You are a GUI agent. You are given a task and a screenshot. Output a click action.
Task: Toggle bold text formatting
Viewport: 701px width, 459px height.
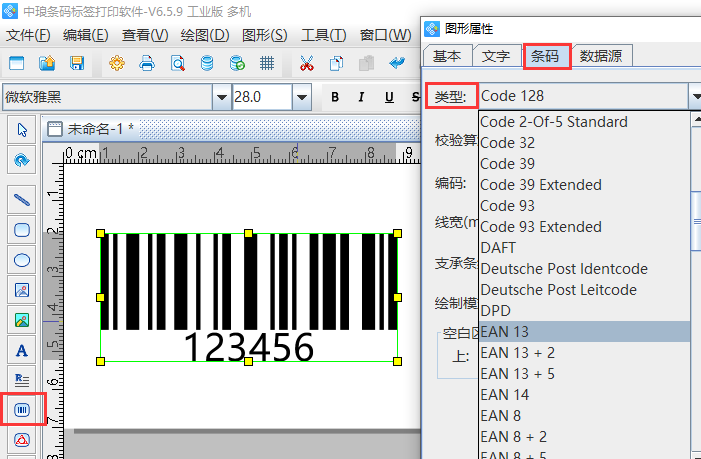(x=335, y=97)
